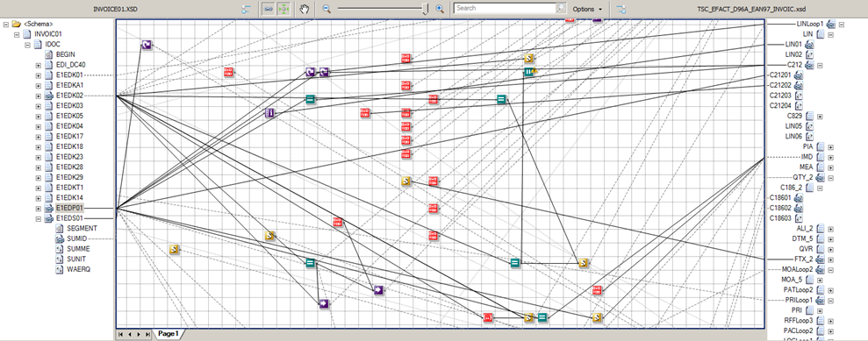Go to last page using the tab navigator

click(x=147, y=334)
